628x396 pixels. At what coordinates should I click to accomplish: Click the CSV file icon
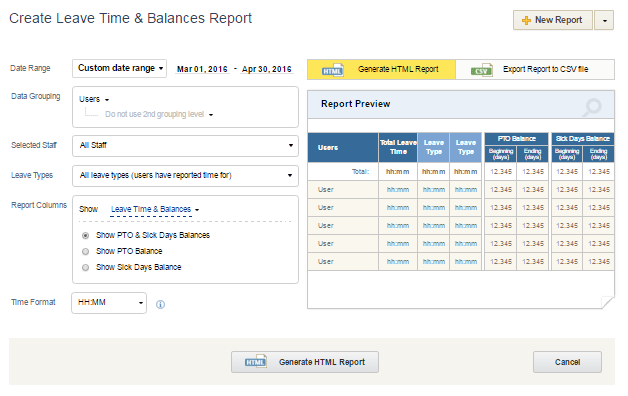coord(482,70)
